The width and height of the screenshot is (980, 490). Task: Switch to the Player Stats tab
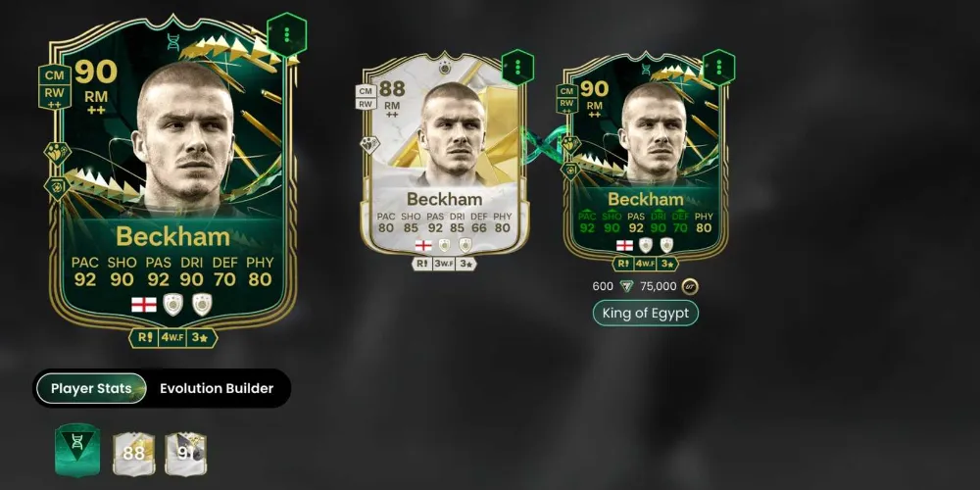91,388
